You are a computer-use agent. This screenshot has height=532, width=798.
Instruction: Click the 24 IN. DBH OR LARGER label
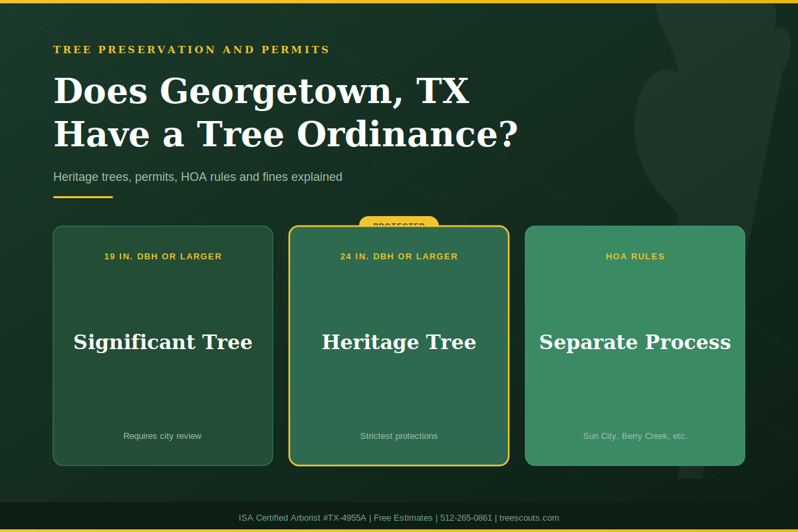[399, 256]
